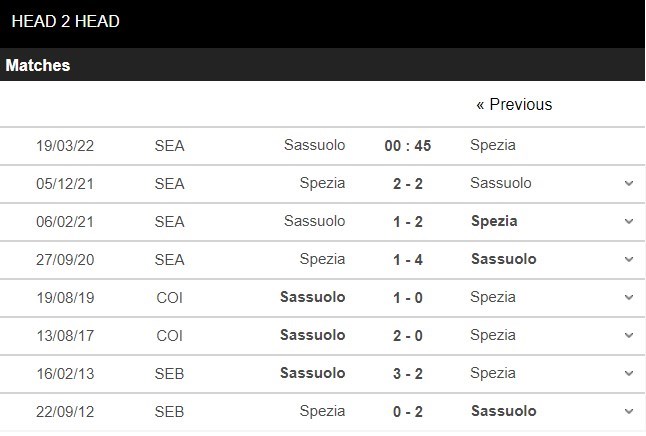Select Spezia in the 19/03/22 fixture
646x436 pixels.
pyautogui.click(x=493, y=145)
